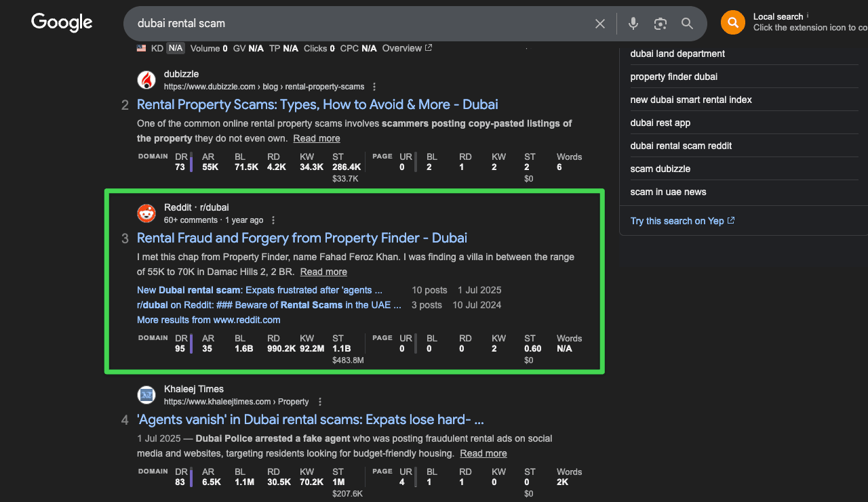Open 'r/dubai on Reddit: Beware of Rental Scams' sublink
Image resolution: width=868 pixels, height=502 pixels.
point(269,305)
